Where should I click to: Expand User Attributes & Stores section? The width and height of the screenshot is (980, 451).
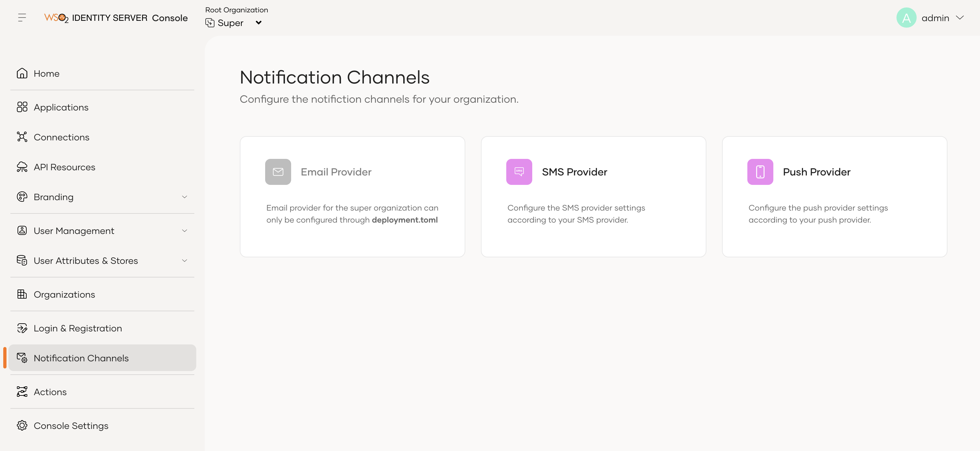point(185,261)
